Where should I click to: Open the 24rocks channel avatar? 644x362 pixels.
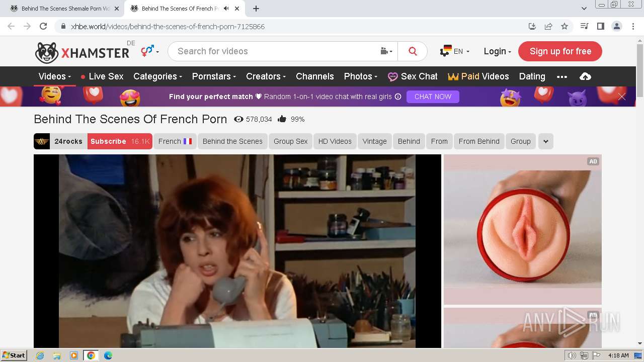tap(42, 141)
